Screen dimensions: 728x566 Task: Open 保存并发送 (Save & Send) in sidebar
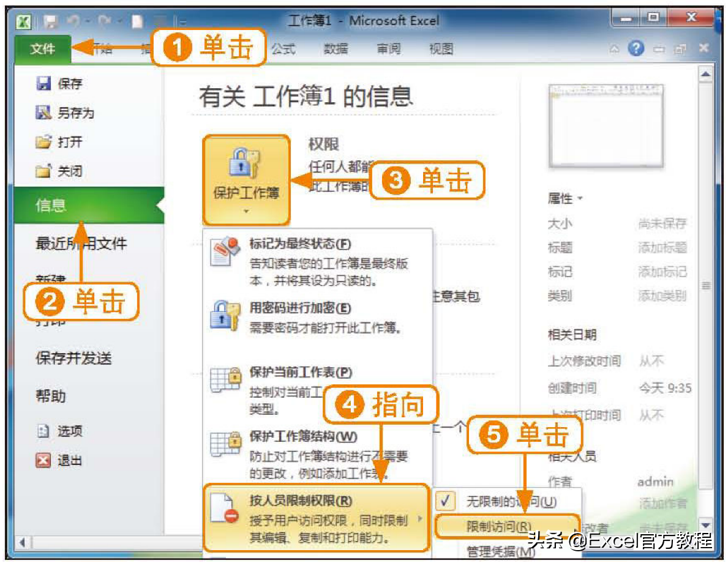click(x=74, y=358)
